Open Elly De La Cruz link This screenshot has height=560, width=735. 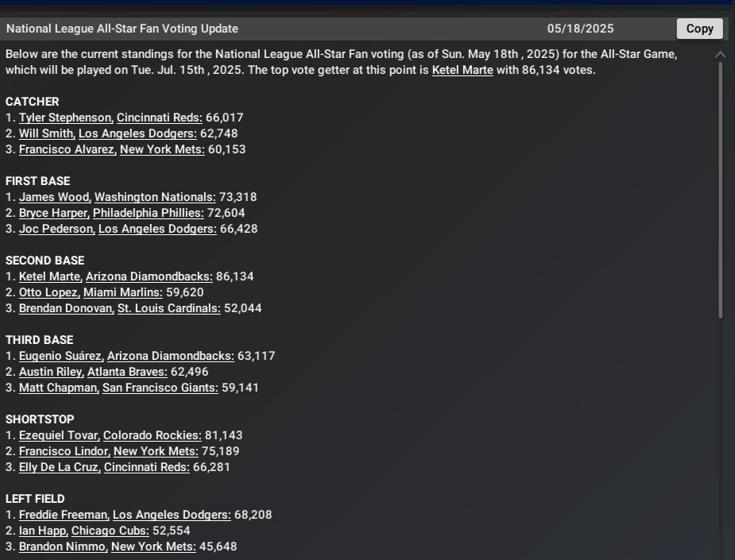pyautogui.click(x=60, y=467)
